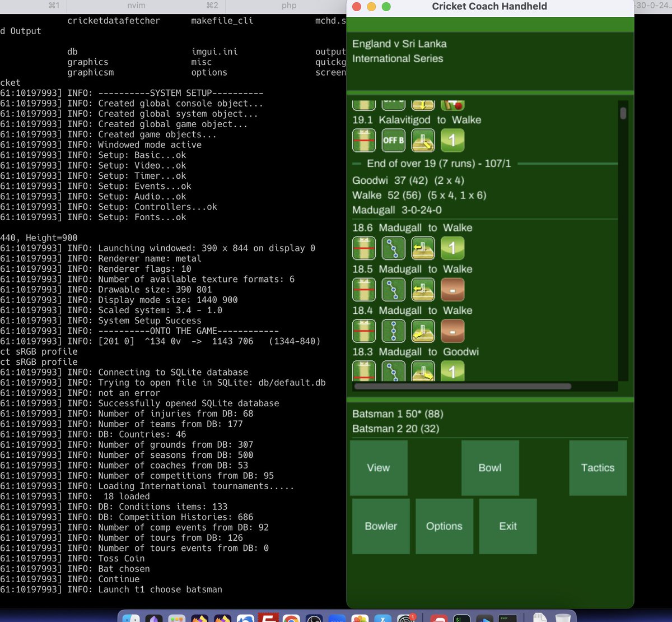The height and width of the screenshot is (622, 672).
Task: Open the View button in Cricket Coach
Action: [x=379, y=468]
